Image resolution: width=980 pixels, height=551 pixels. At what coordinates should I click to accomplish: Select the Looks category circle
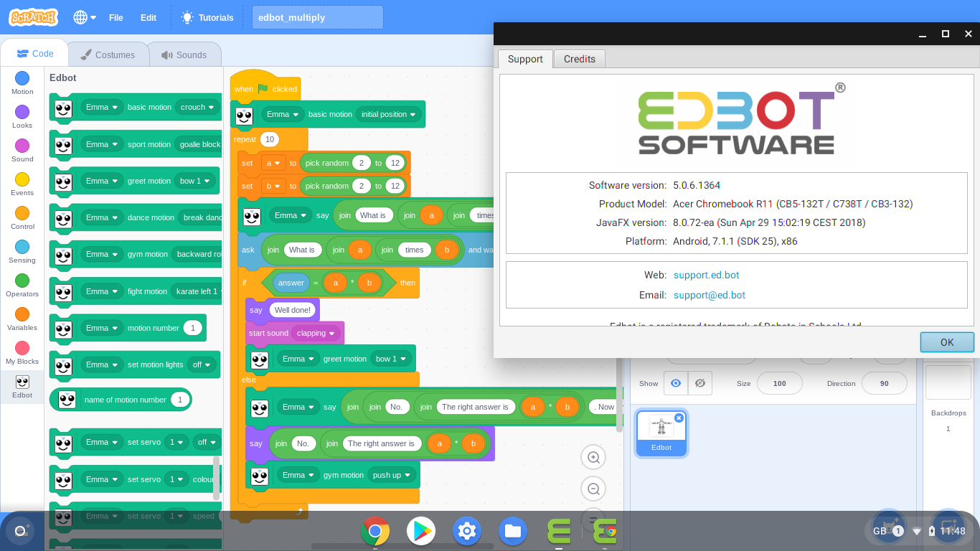click(22, 111)
